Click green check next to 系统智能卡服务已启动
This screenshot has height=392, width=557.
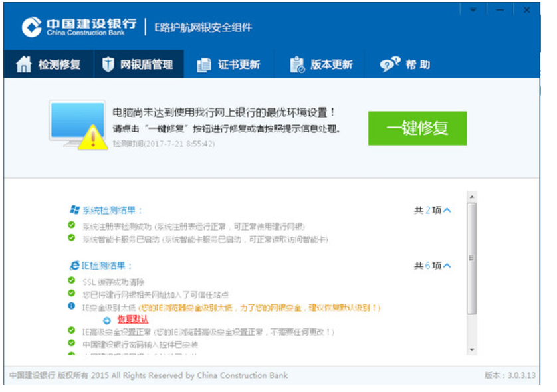pos(71,237)
